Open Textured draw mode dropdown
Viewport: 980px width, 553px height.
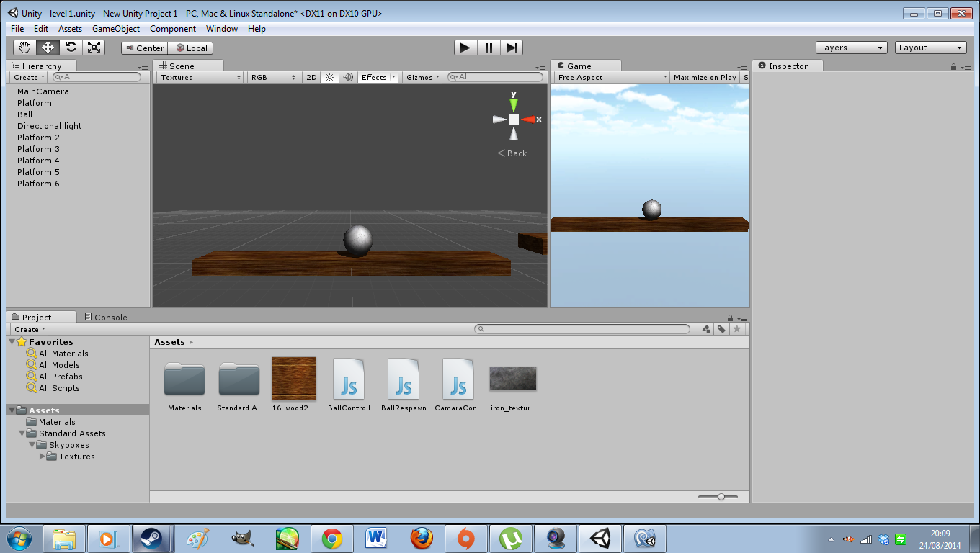200,77
